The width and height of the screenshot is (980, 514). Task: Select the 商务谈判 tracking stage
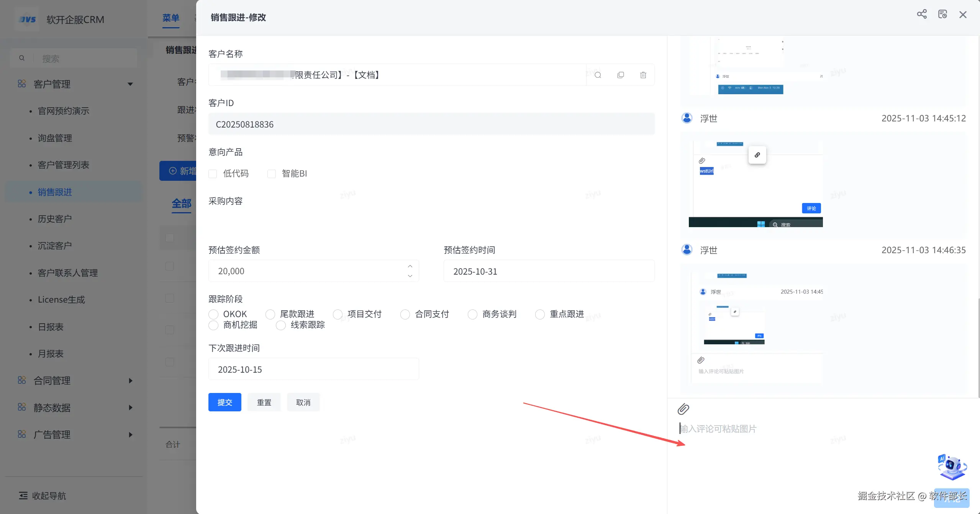pos(472,314)
